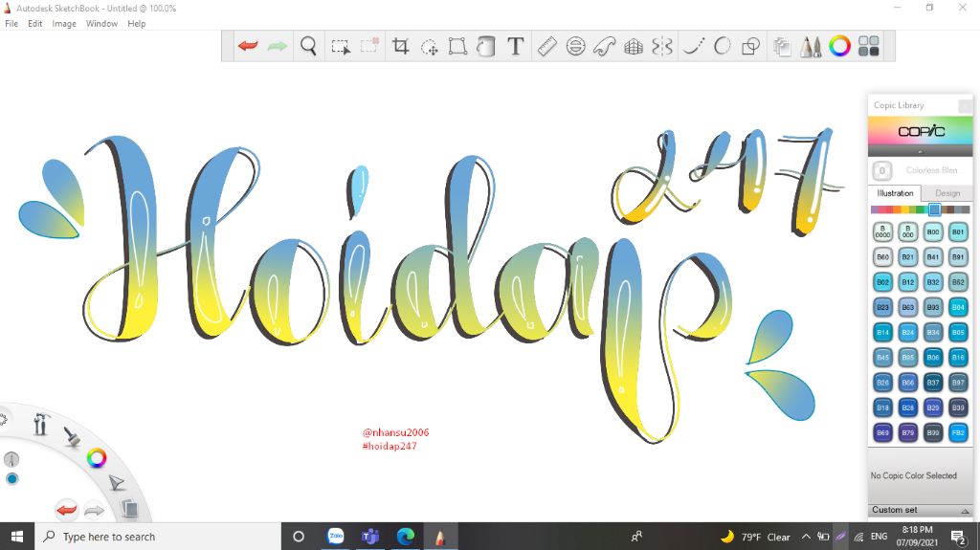The height and width of the screenshot is (550, 980).
Task: Switch to the Illustration tab
Action: coord(895,193)
